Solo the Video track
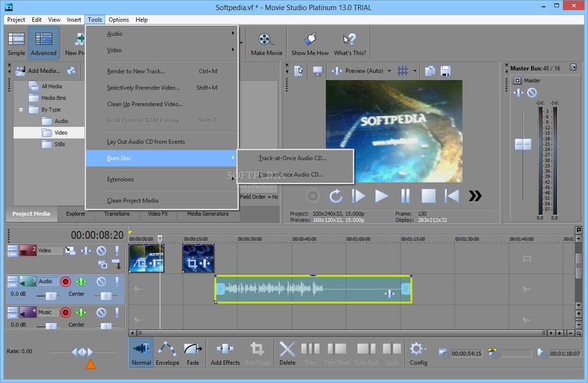This screenshot has height=383, width=588. click(117, 251)
